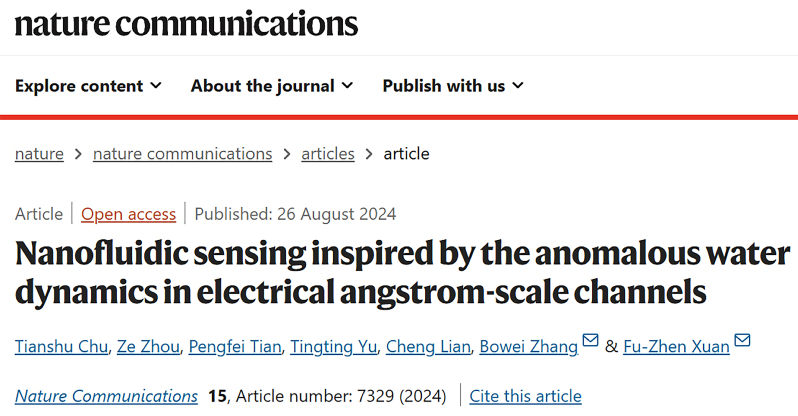The width and height of the screenshot is (798, 416).
Task: Open author Tianshu Chu's profile
Action: point(62,347)
